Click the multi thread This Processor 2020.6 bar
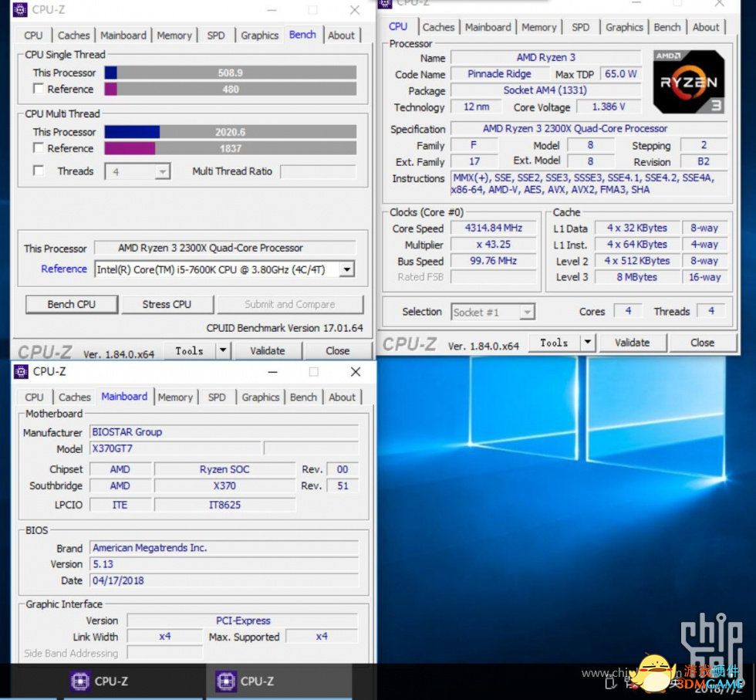 pos(231,132)
